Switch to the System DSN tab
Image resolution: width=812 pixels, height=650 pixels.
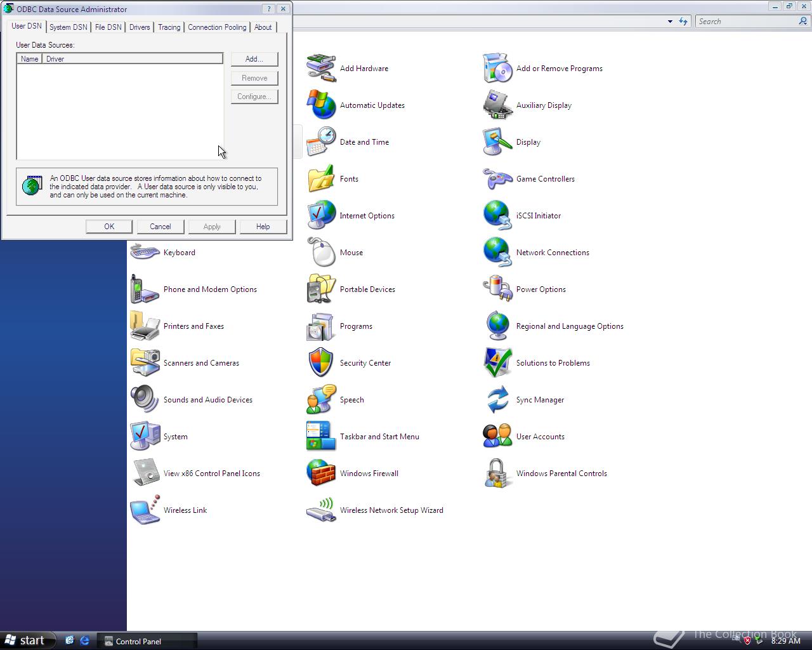[69, 27]
